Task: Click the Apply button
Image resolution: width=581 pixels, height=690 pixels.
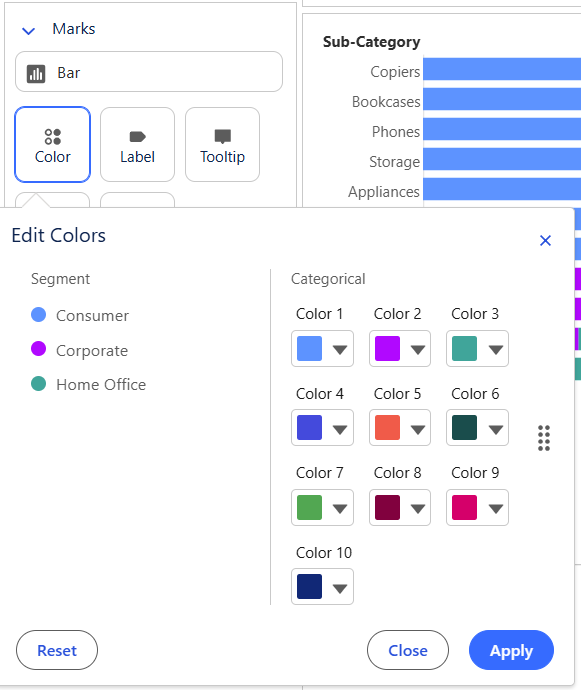Action: (x=511, y=650)
